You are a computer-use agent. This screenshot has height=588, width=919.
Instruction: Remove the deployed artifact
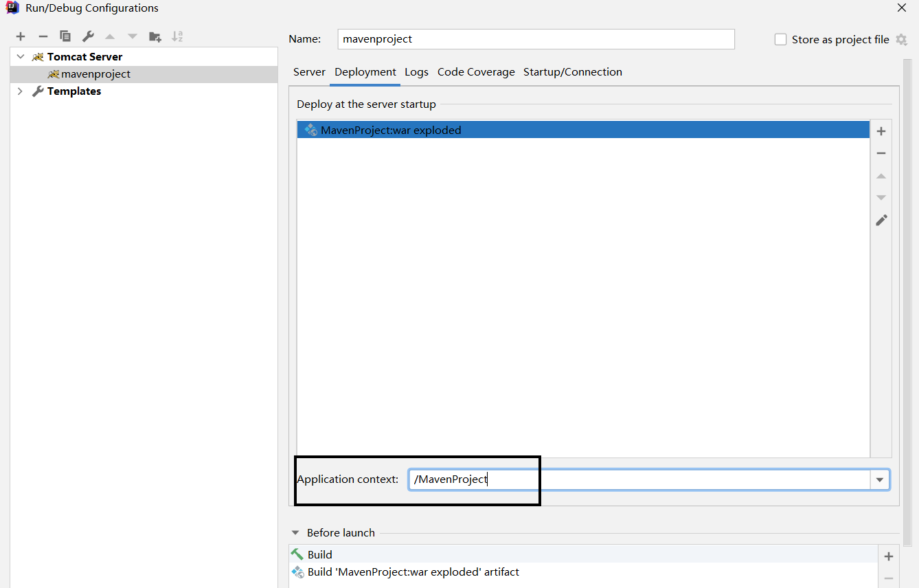[x=881, y=152]
